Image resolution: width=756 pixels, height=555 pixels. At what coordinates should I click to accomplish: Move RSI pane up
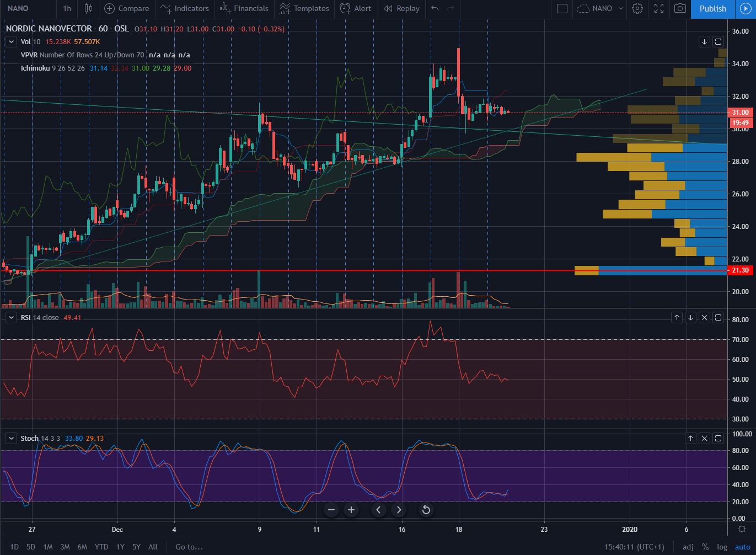click(x=677, y=317)
